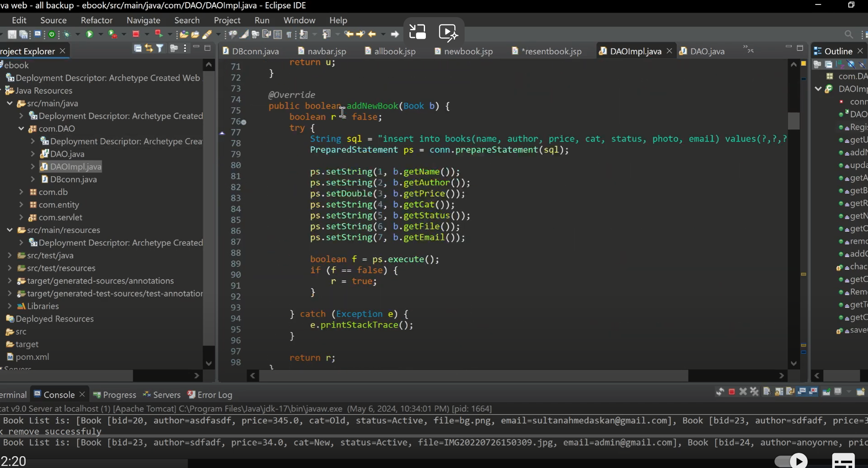Toggle block selection mode

tap(278, 35)
